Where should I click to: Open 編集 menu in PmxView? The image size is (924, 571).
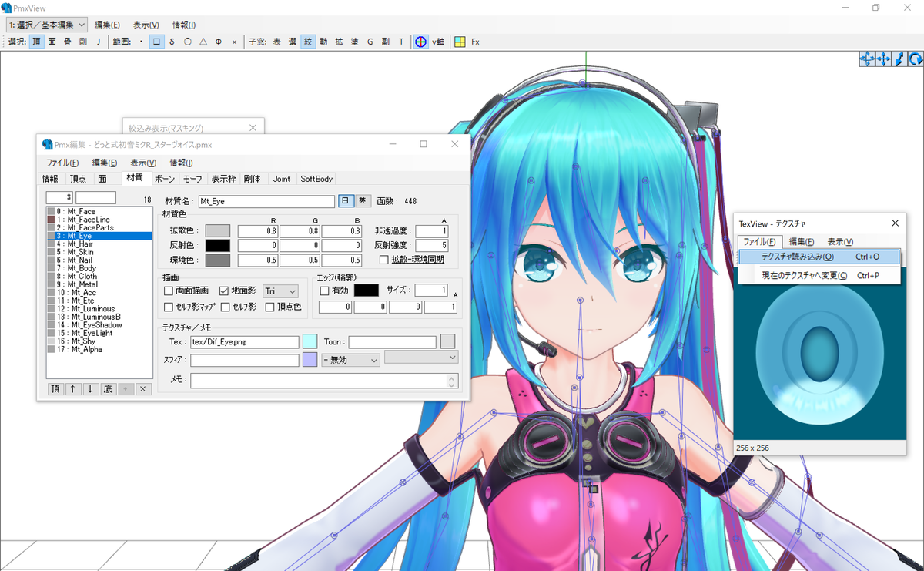point(107,25)
